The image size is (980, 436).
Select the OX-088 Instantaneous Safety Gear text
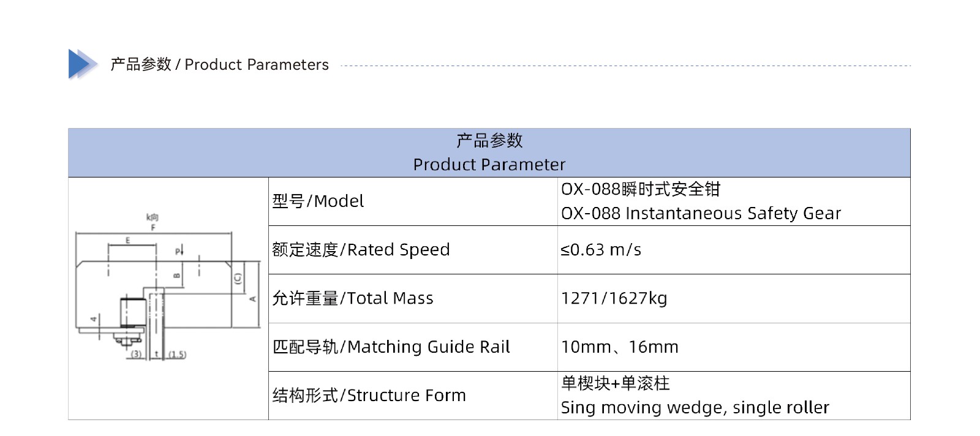point(701,213)
